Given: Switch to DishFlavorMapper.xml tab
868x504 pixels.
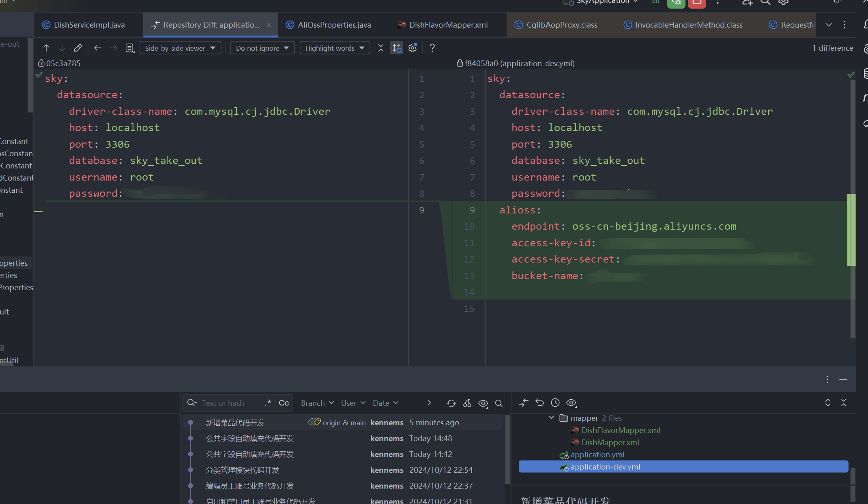Looking at the screenshot, I should tap(448, 25).
